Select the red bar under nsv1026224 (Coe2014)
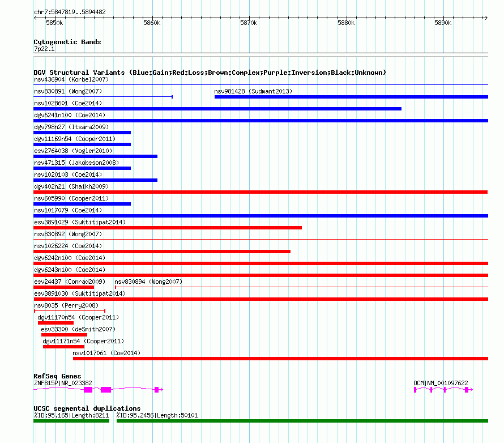Image resolution: width=504 pixels, height=443 pixels. coord(162,252)
